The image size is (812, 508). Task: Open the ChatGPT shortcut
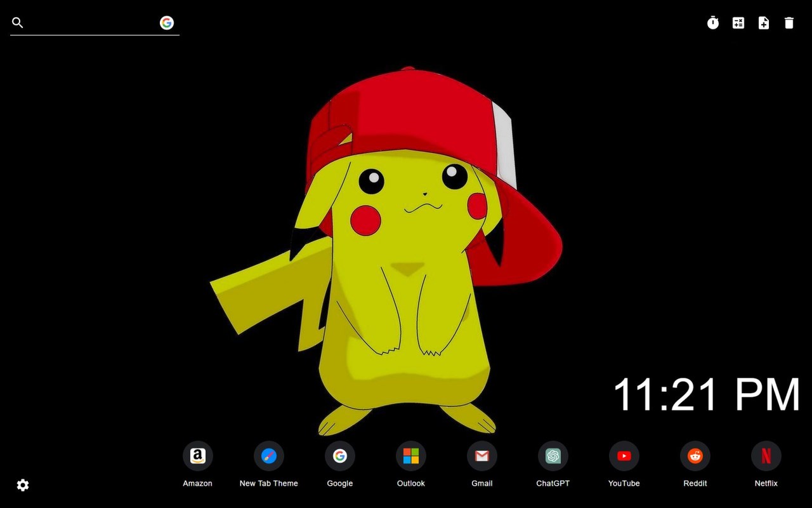coord(553,455)
